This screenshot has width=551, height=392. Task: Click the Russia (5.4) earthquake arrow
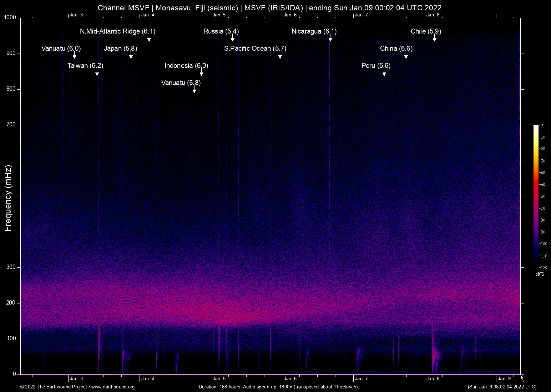pyautogui.click(x=232, y=39)
